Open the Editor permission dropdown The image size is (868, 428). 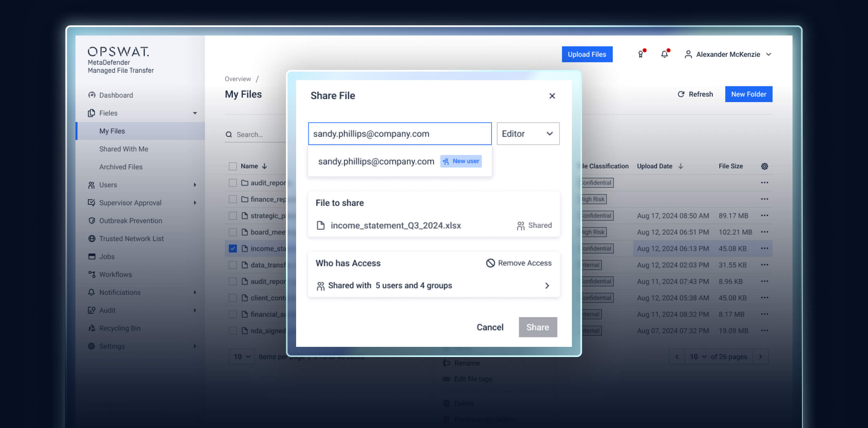pyautogui.click(x=528, y=134)
